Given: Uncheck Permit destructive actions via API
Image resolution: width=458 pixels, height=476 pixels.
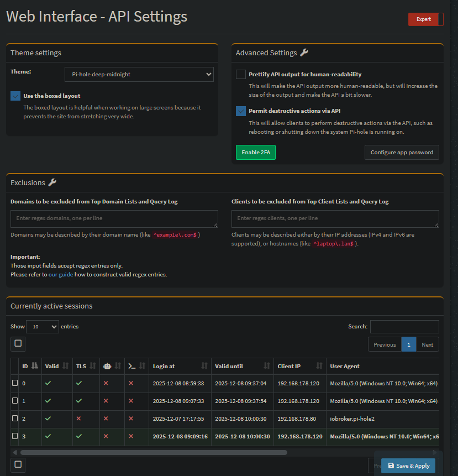Looking at the screenshot, I should click(x=241, y=111).
